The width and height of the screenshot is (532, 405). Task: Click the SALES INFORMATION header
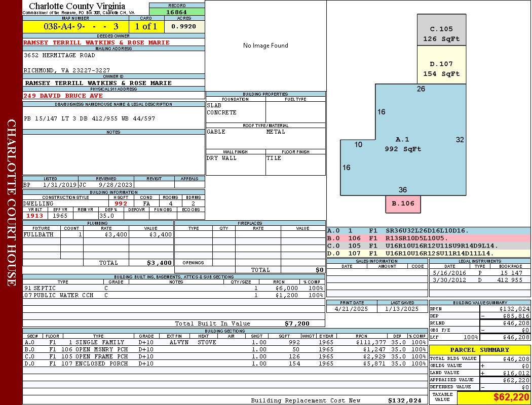point(376,261)
